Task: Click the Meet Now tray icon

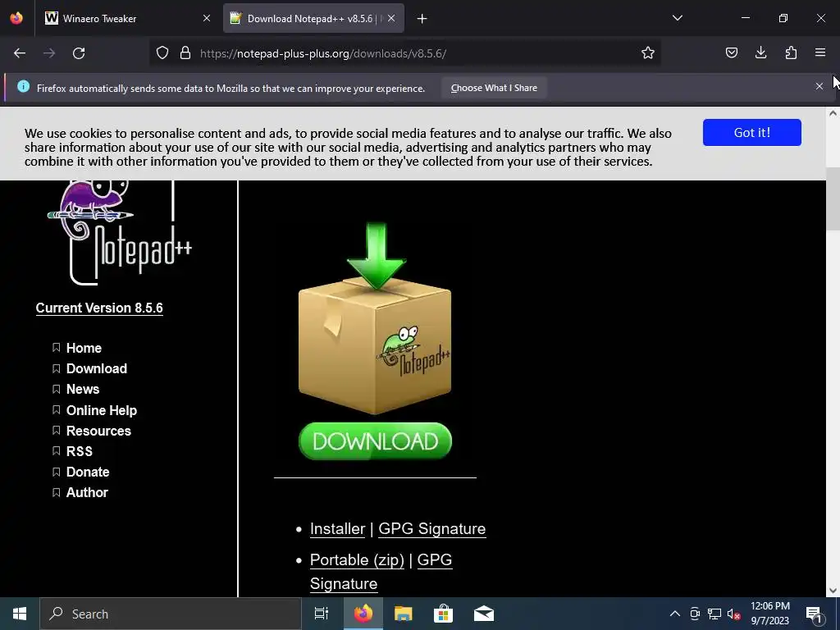Action: 695,614
